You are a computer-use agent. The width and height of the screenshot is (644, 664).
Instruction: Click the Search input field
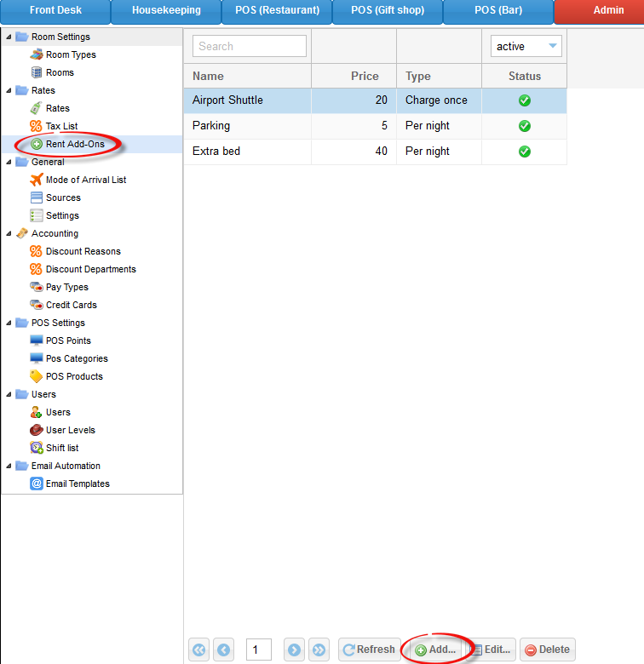pyautogui.click(x=249, y=46)
